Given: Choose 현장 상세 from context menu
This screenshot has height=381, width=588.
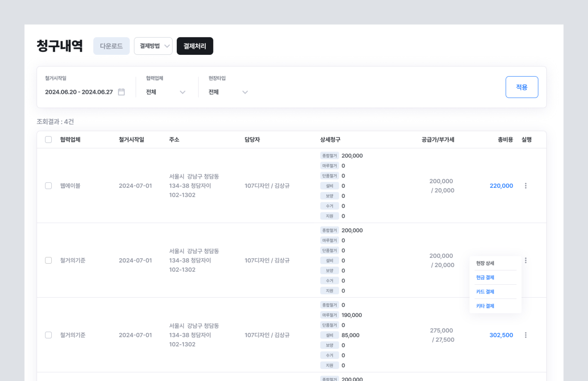Looking at the screenshot, I should click(485, 263).
